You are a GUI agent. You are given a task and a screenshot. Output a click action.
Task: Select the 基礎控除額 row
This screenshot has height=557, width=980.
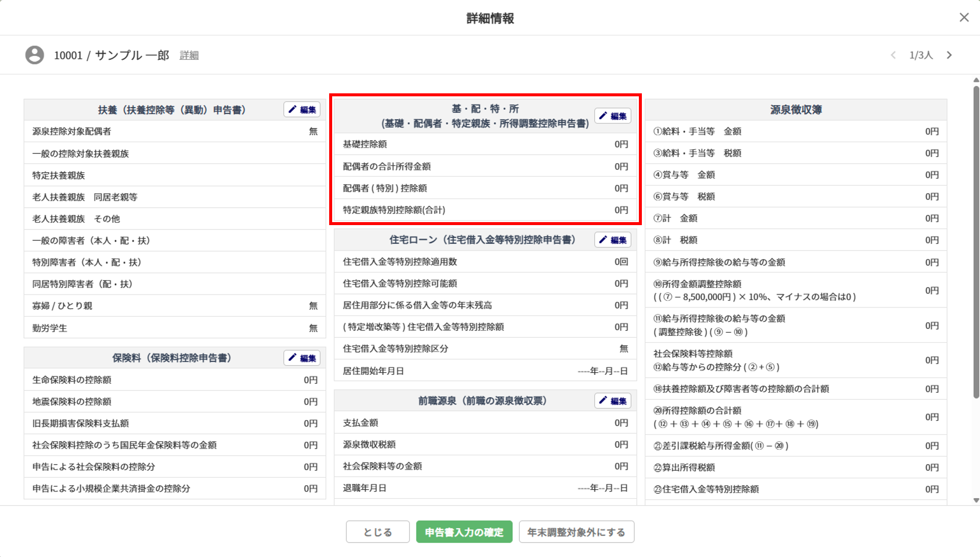485,144
